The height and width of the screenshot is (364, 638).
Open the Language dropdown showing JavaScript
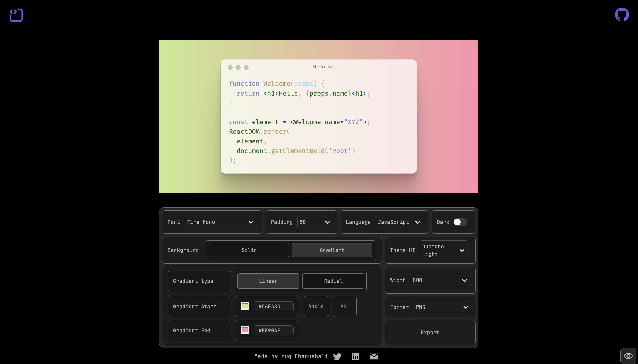pyautogui.click(x=399, y=222)
